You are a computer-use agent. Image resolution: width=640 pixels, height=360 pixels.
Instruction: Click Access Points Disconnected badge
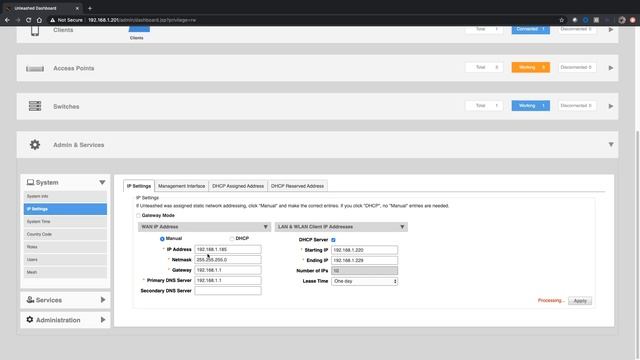[576, 67]
